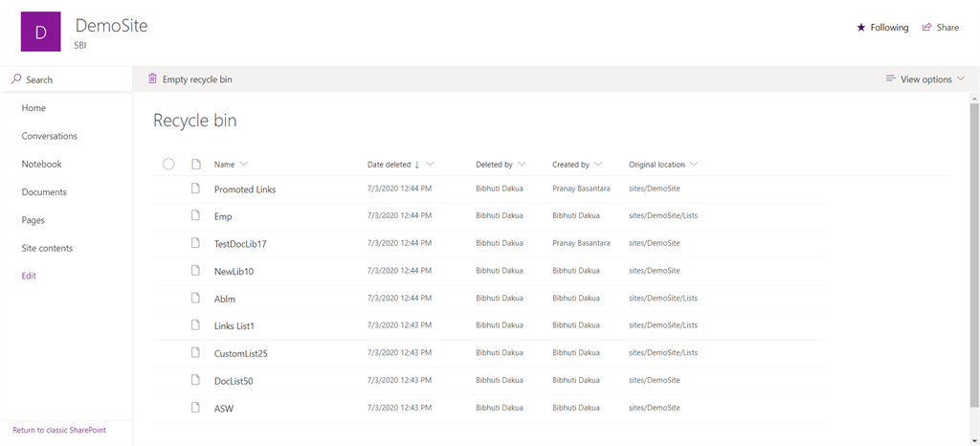Expand the Deleted by column dropdown

click(x=522, y=165)
